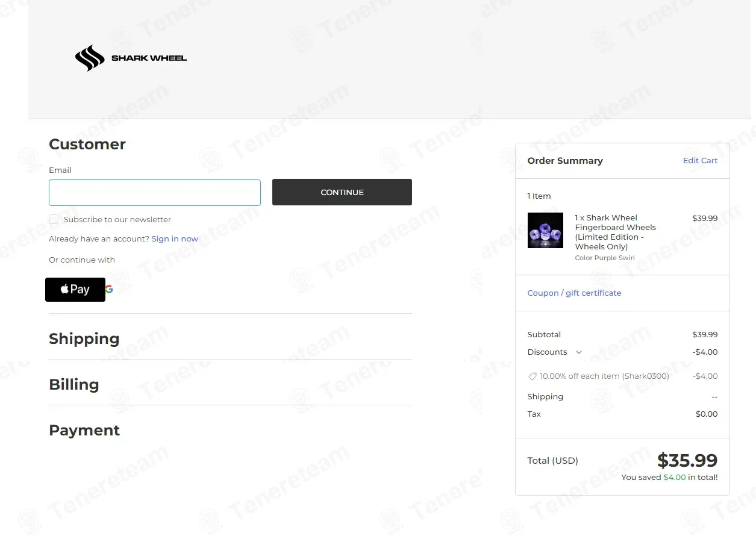Screen dimensions: 756x536
Task: Pay with Apple Pay button
Action: (x=75, y=290)
